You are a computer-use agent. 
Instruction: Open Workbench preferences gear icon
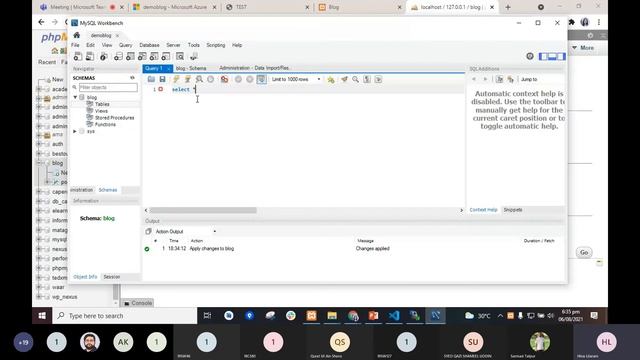pos(530,56)
